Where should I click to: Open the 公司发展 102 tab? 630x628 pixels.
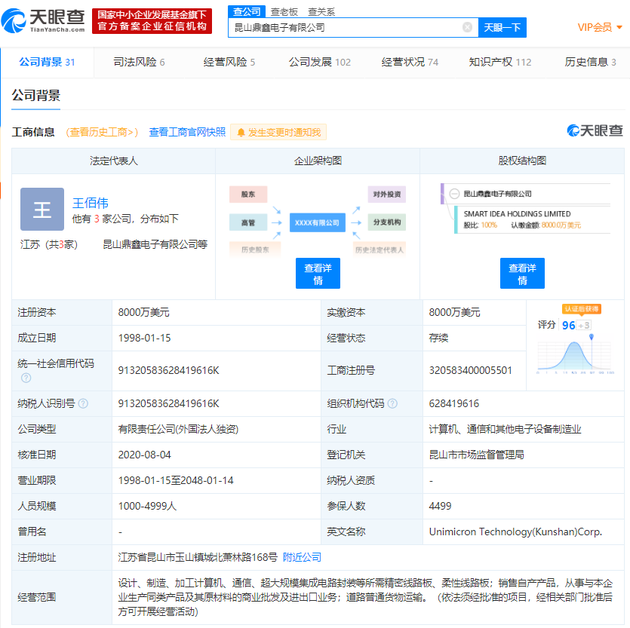tap(320, 62)
